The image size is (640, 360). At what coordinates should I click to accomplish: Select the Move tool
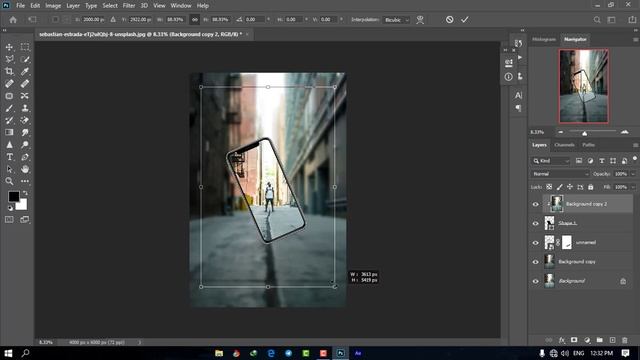coord(9,47)
